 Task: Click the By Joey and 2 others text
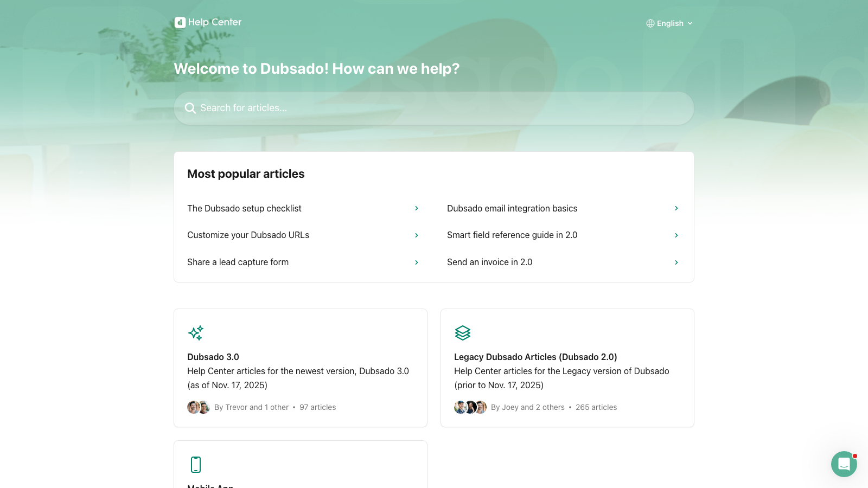(528, 407)
